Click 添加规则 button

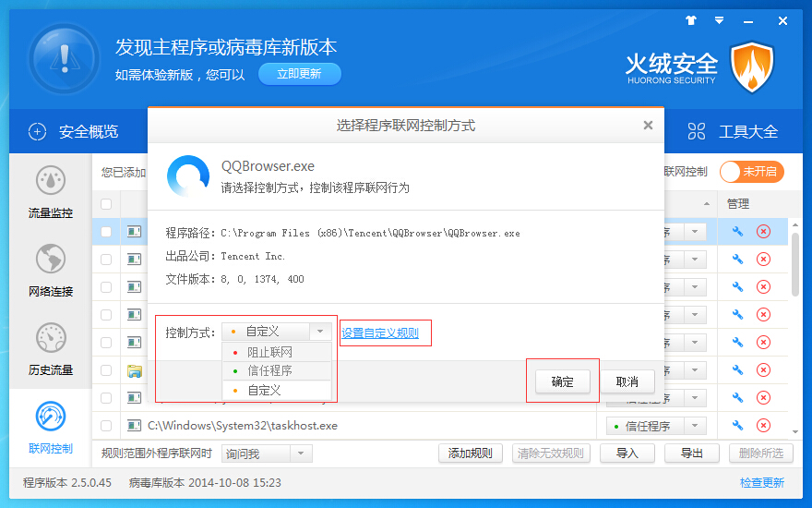coord(471,454)
